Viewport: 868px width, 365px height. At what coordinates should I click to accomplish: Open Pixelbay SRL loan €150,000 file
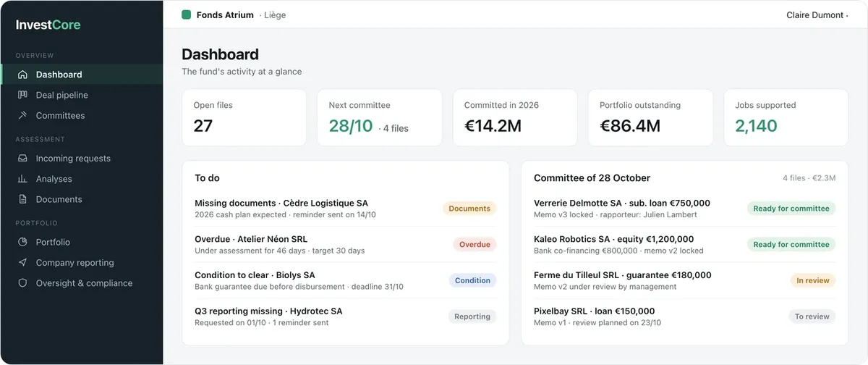684,316
